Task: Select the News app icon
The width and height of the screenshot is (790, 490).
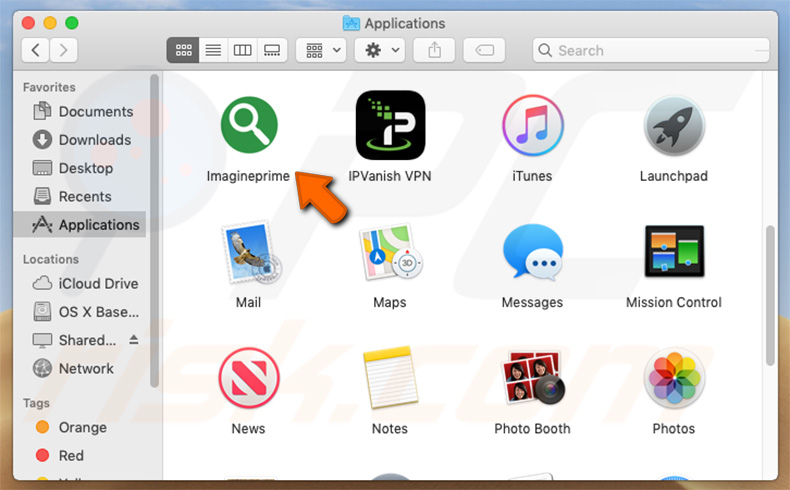Action: point(249,378)
